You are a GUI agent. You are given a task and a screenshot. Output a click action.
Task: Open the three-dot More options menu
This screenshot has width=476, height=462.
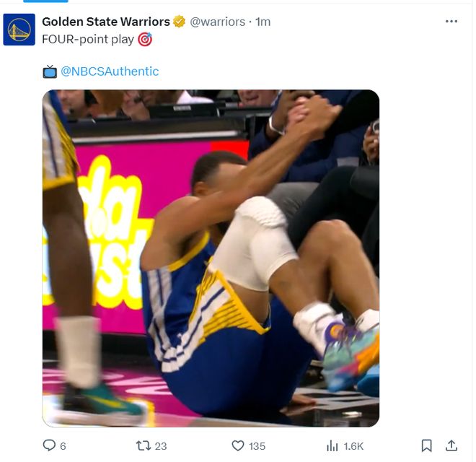click(451, 22)
